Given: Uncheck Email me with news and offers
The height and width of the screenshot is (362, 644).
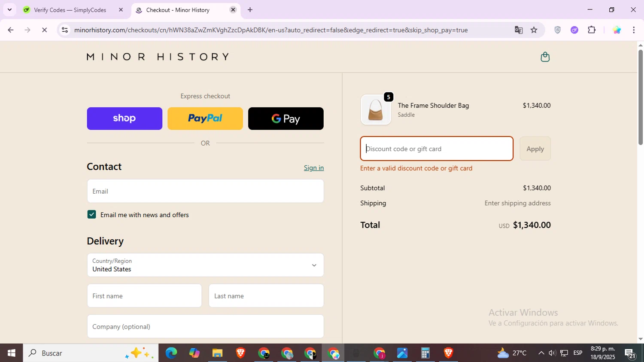Looking at the screenshot, I should (x=91, y=214).
